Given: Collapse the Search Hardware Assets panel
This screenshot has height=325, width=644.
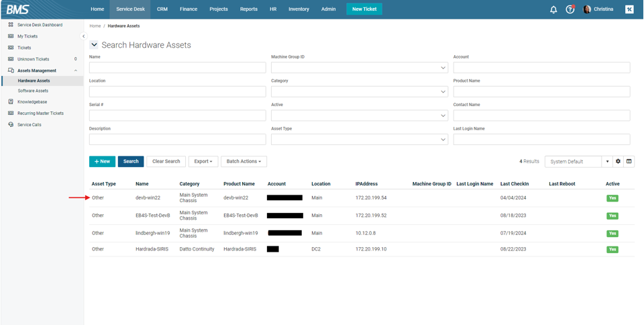Looking at the screenshot, I should point(94,45).
